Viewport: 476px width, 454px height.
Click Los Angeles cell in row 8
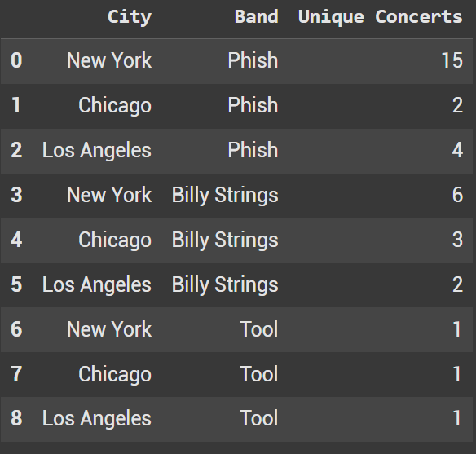click(97, 419)
